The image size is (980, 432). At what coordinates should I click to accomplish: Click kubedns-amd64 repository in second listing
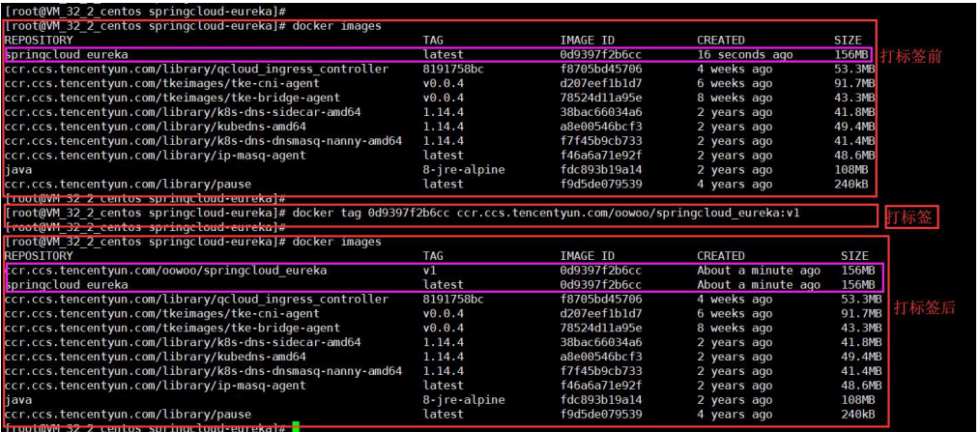[x=155, y=357]
